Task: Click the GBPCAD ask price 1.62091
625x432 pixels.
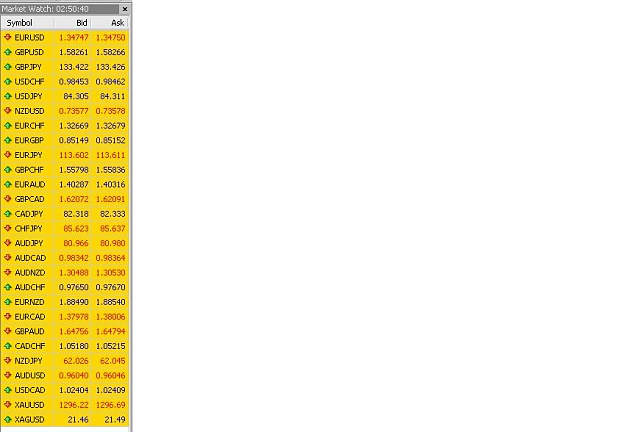Action: [x=110, y=199]
